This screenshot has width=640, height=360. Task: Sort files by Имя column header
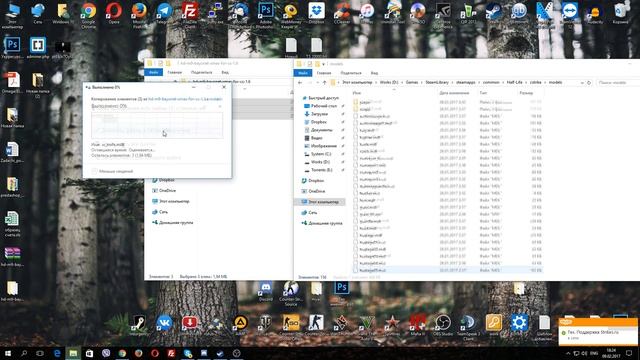tap(357, 93)
